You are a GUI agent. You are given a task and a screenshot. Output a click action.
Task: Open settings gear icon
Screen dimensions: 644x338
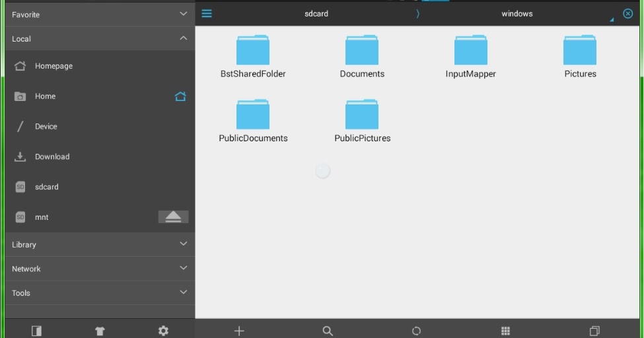click(163, 331)
